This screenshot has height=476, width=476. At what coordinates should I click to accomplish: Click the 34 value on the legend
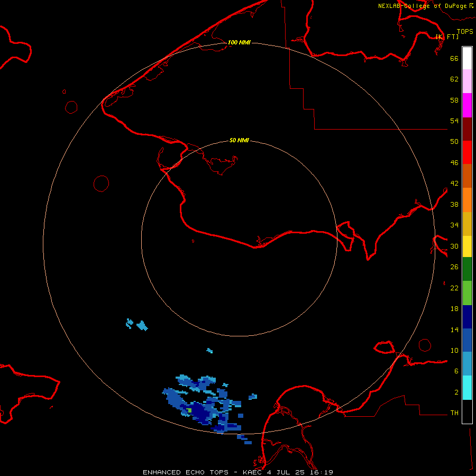coord(454,225)
